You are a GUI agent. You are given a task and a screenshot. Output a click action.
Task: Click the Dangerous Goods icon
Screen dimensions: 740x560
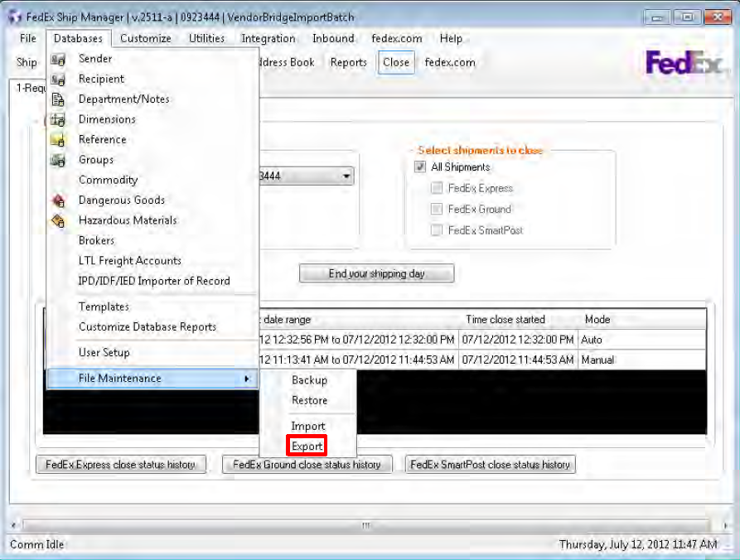pos(57,200)
